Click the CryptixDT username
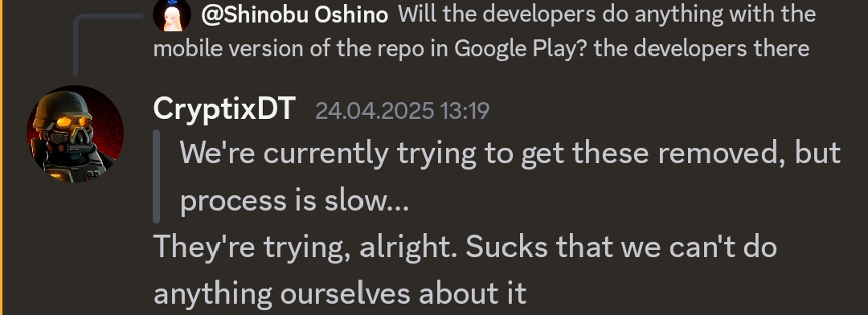868x315 pixels. (224, 108)
